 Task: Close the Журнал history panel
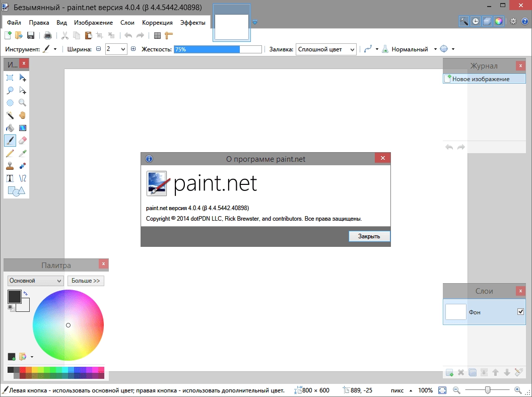tap(520, 65)
